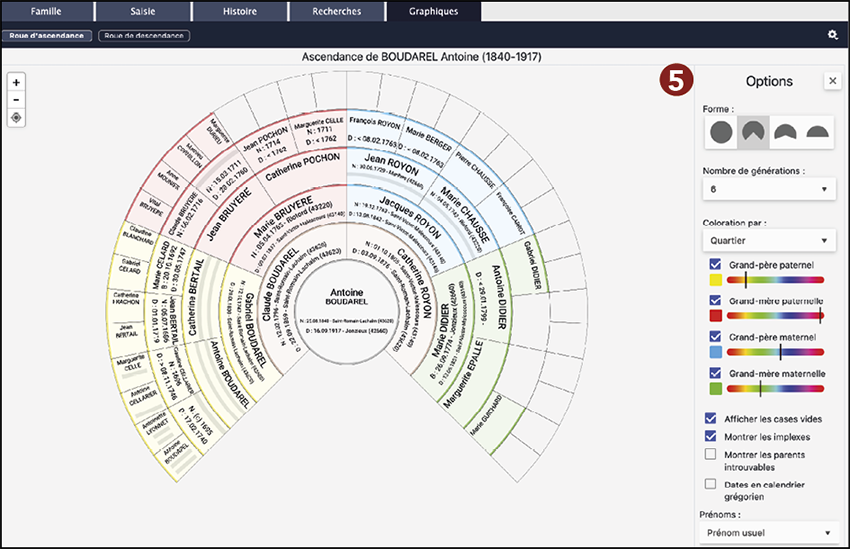Screen dimensions: 850x549
Task: Select the half-circle shape
Action: point(817,132)
